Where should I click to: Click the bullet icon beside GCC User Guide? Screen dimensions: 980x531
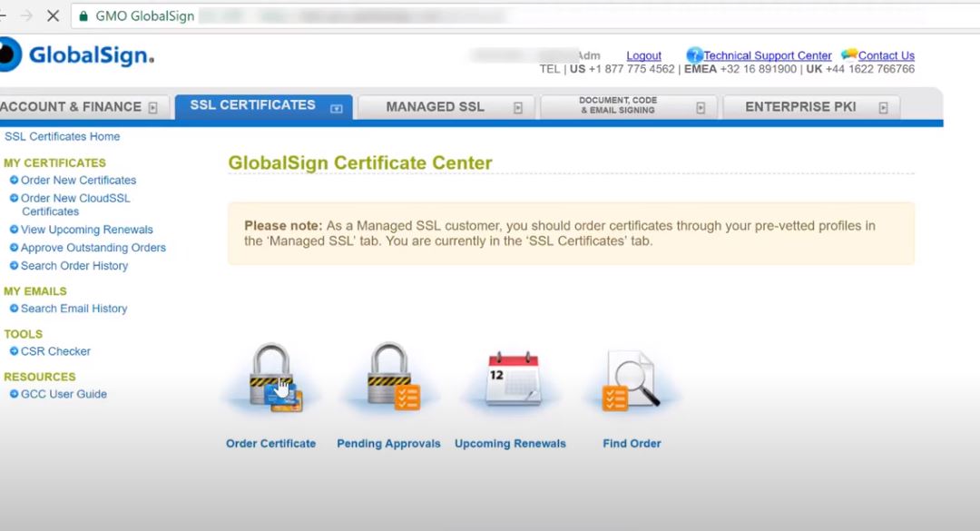pos(14,394)
